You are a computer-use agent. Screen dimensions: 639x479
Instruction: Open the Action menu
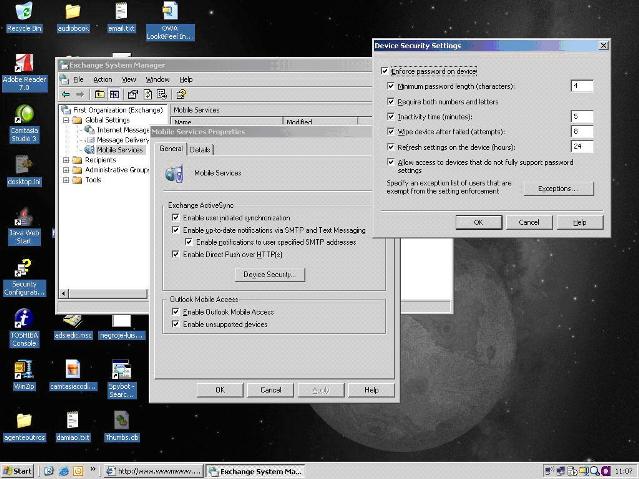(102, 79)
